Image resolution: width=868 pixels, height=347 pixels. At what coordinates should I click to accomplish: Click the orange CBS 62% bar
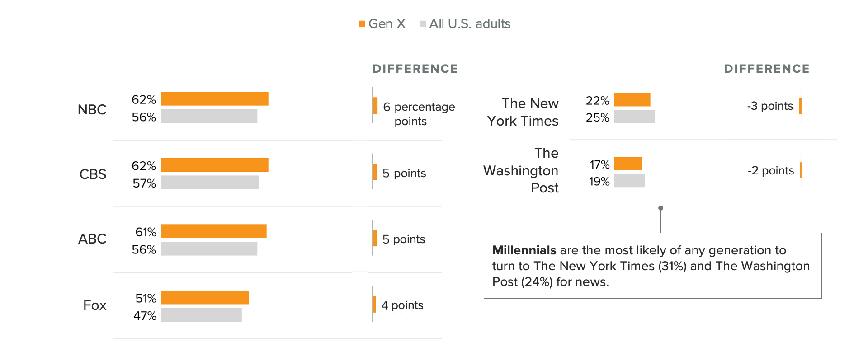point(215,165)
